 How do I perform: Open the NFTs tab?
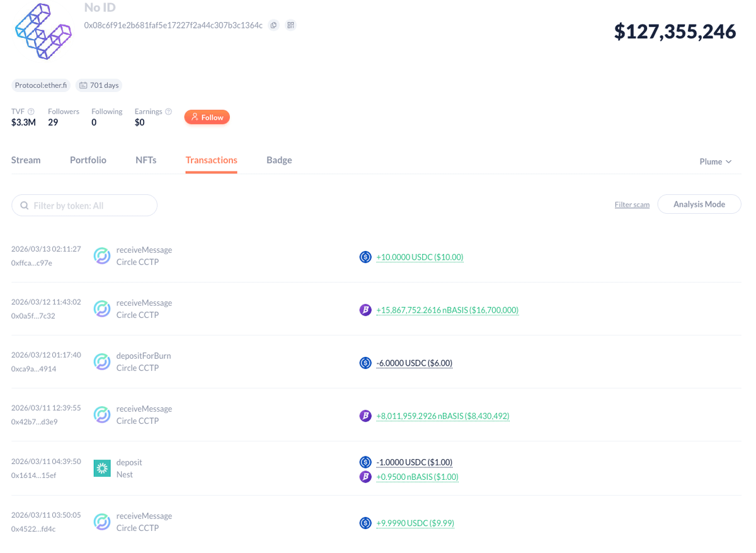[x=146, y=160]
